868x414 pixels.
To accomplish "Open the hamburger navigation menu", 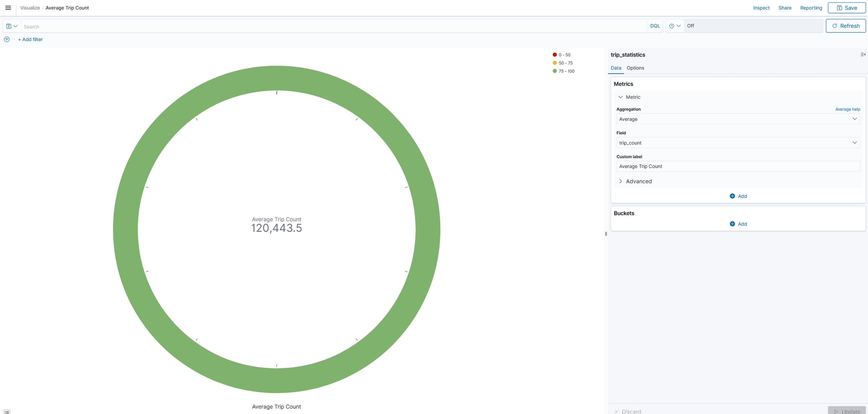I will pos(8,8).
